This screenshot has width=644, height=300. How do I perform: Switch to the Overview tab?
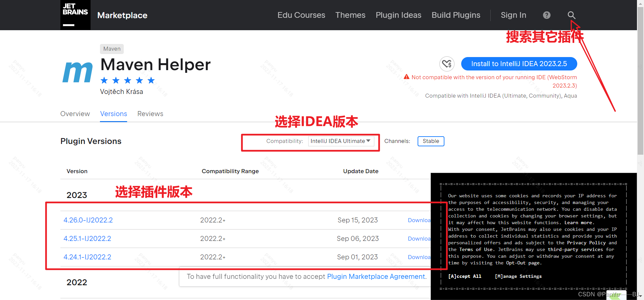[x=75, y=114]
